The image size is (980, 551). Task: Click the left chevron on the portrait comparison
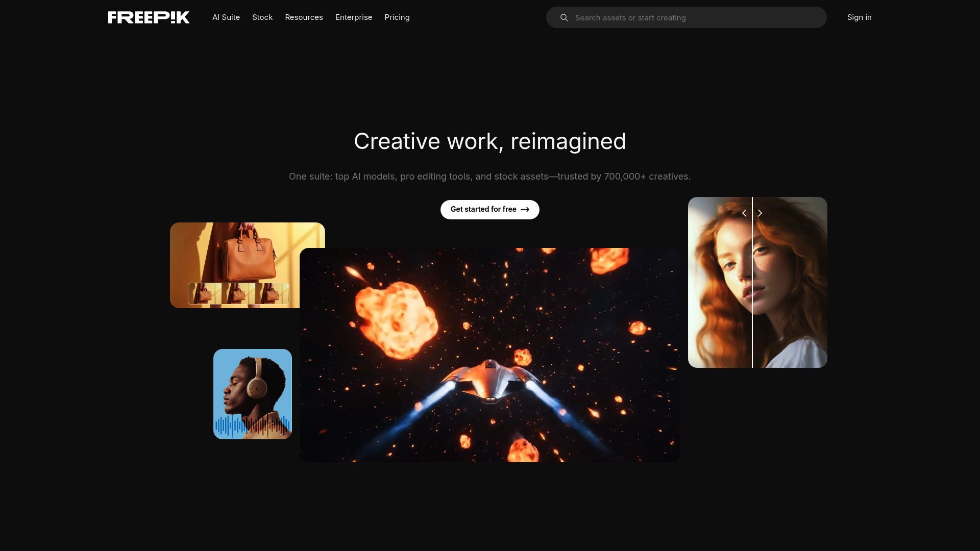tap(744, 213)
